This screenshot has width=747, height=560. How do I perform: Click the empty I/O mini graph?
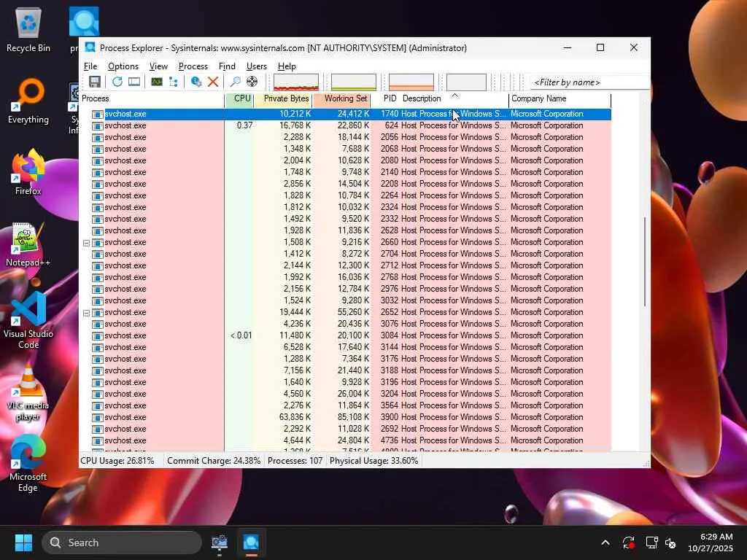click(466, 82)
